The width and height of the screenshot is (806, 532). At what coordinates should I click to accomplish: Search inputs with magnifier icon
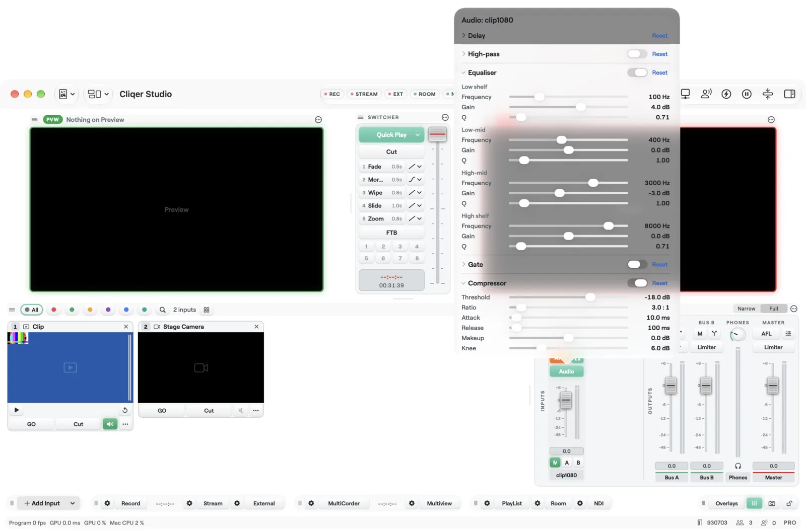point(163,310)
